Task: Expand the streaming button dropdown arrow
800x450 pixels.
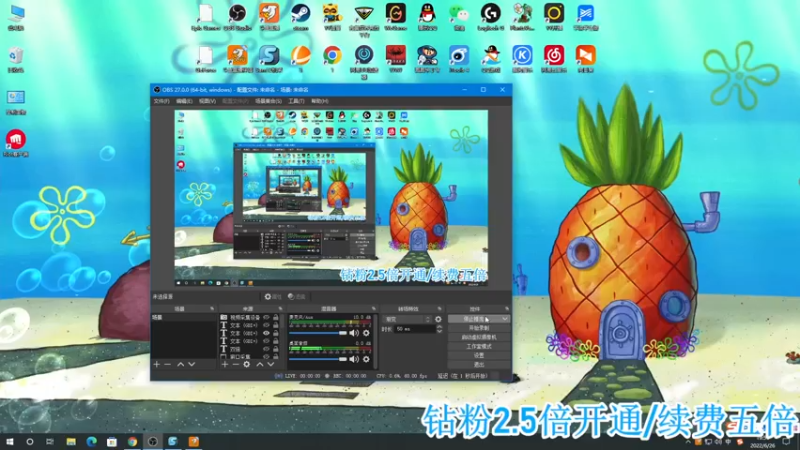Action: (x=505, y=319)
